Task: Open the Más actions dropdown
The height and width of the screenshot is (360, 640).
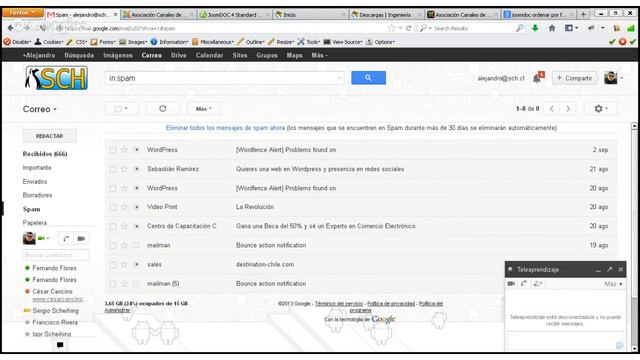Action: point(204,109)
